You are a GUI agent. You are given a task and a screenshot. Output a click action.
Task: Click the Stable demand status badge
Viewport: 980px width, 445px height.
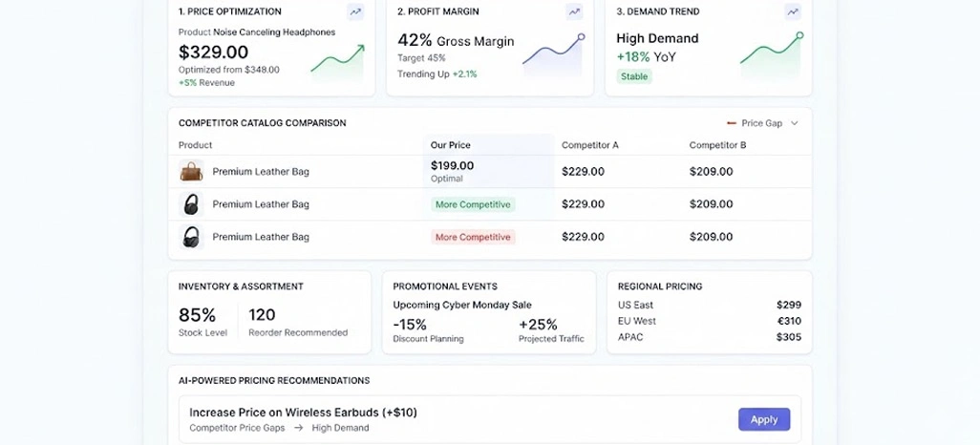(634, 77)
